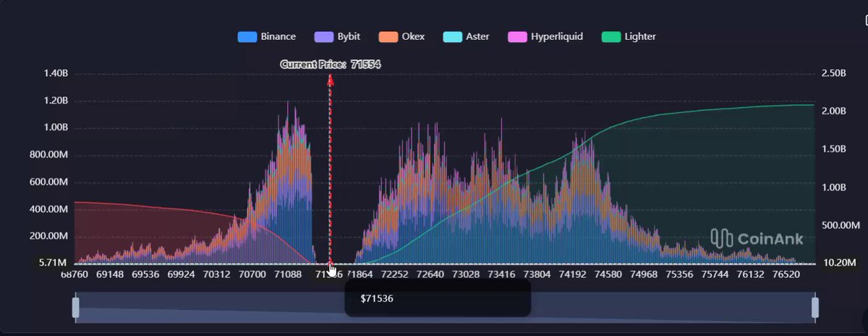Screen dimensions: 868x336
Task: Toggle the Hyperliquid legend series
Action: [545, 36]
